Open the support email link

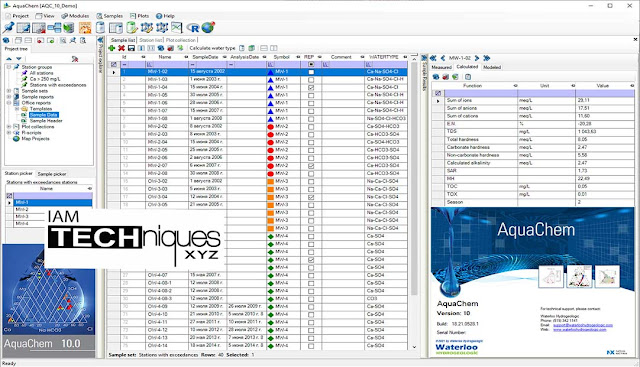click(x=583, y=325)
